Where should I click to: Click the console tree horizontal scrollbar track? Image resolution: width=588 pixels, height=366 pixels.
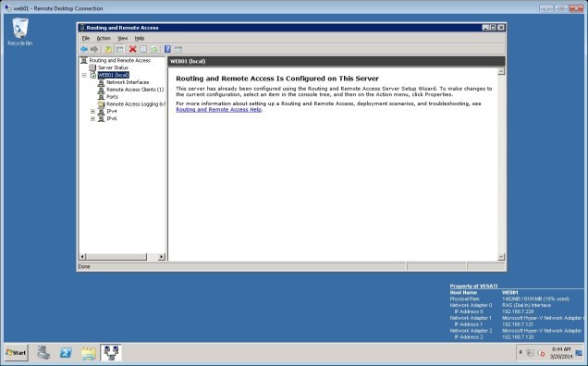(x=153, y=257)
